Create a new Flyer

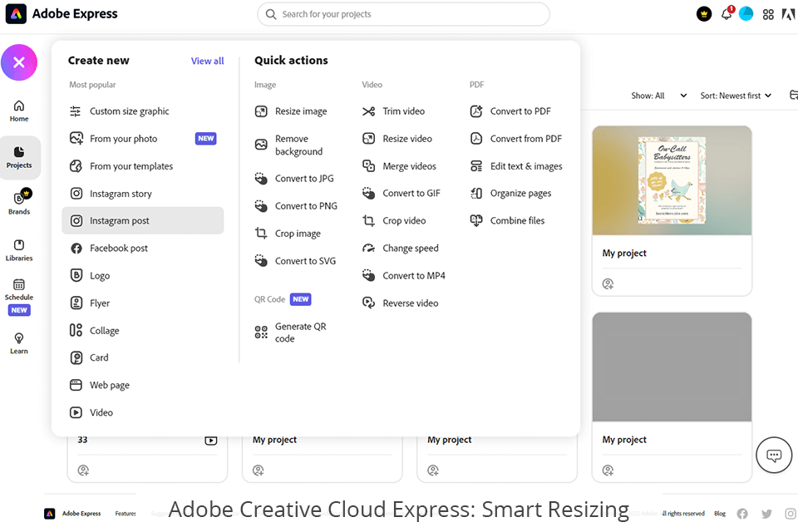click(x=142, y=303)
